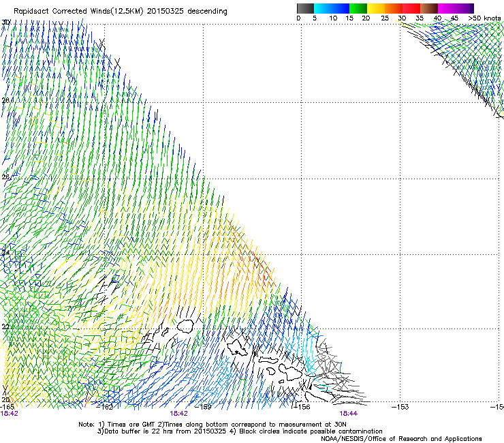This screenshot has height=443, width=504.
Task: Click the purple '18:44' time label
Action: coord(349,414)
